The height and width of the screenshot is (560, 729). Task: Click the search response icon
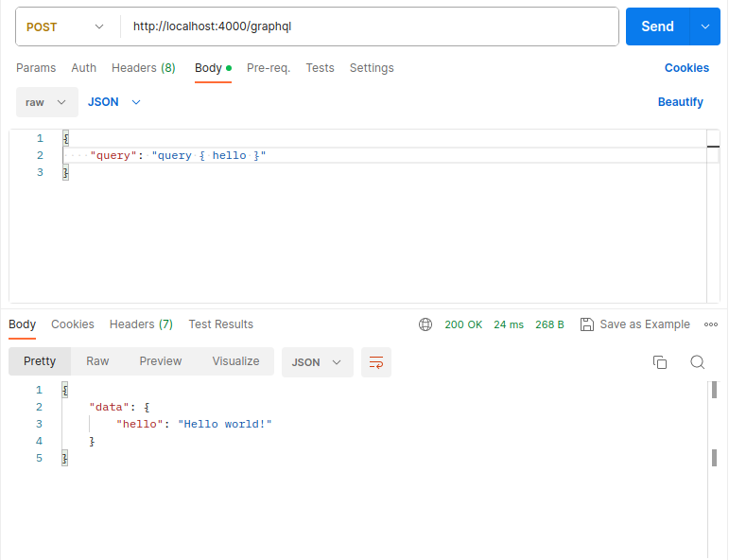698,362
